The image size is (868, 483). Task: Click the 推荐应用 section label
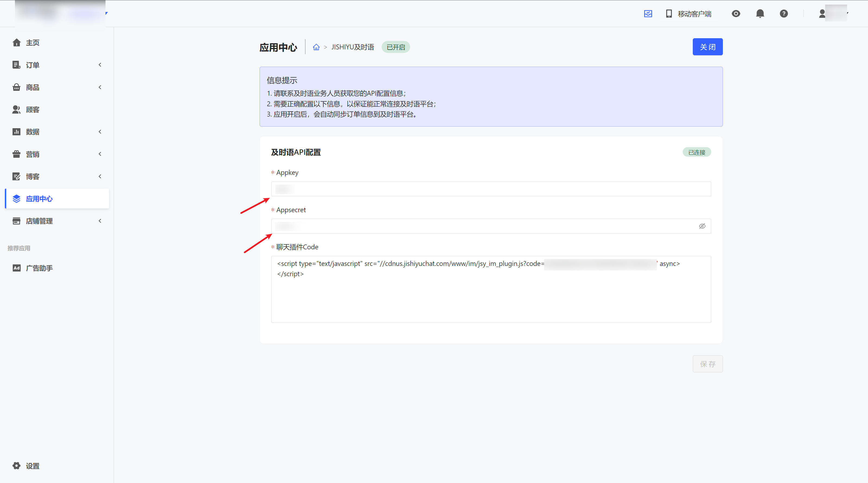19,248
